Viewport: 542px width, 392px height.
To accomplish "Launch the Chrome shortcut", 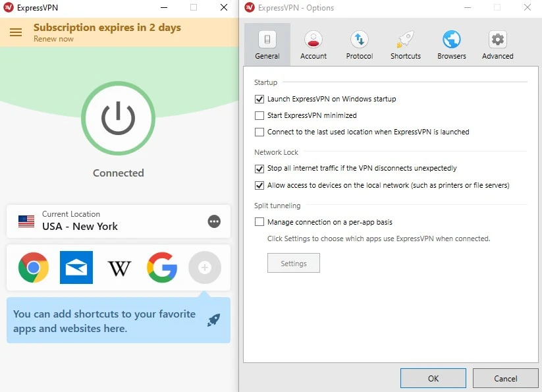I will [x=34, y=267].
